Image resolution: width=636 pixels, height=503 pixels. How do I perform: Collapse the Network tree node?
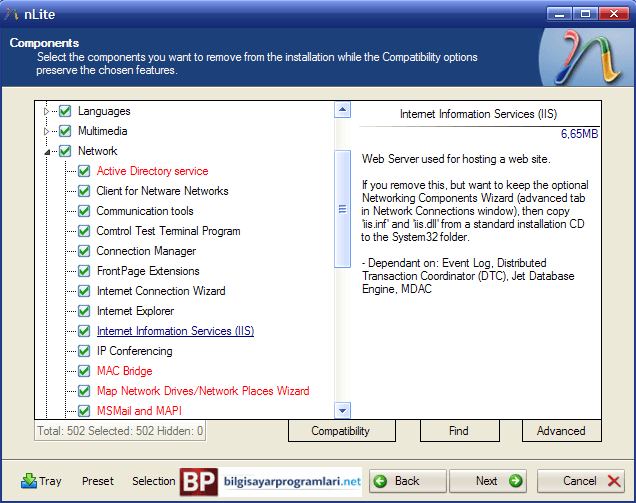[47, 152]
